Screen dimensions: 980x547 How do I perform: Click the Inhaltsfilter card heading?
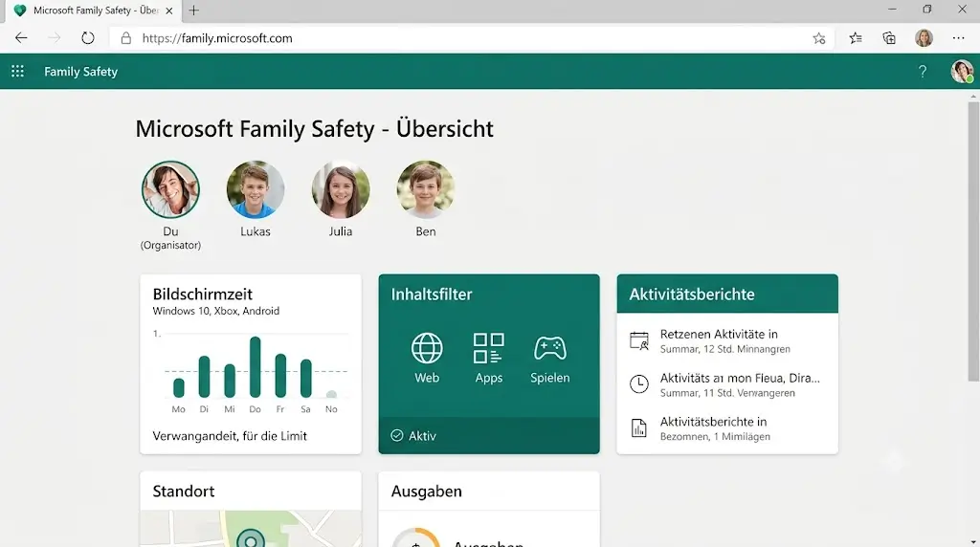click(x=432, y=295)
